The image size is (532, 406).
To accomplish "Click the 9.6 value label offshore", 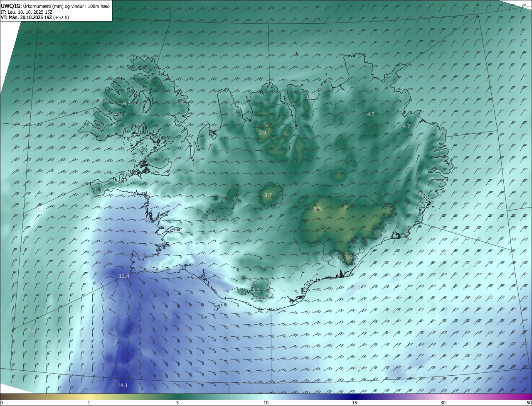I will (358, 368).
